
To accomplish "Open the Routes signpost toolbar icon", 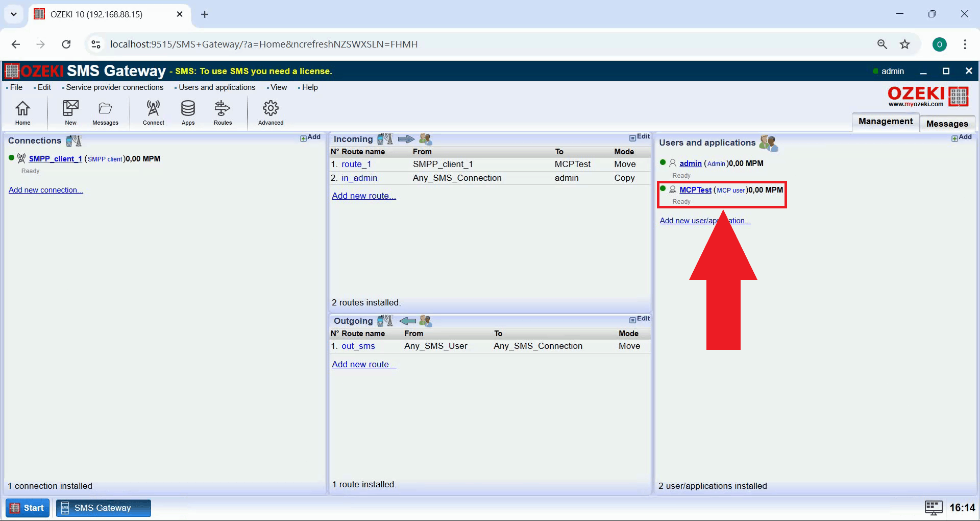I will pos(223,112).
